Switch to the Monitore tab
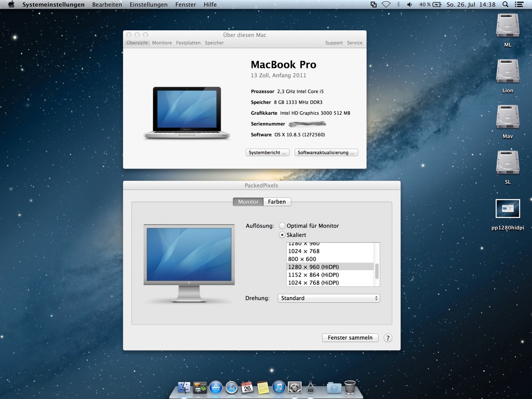 [162, 43]
